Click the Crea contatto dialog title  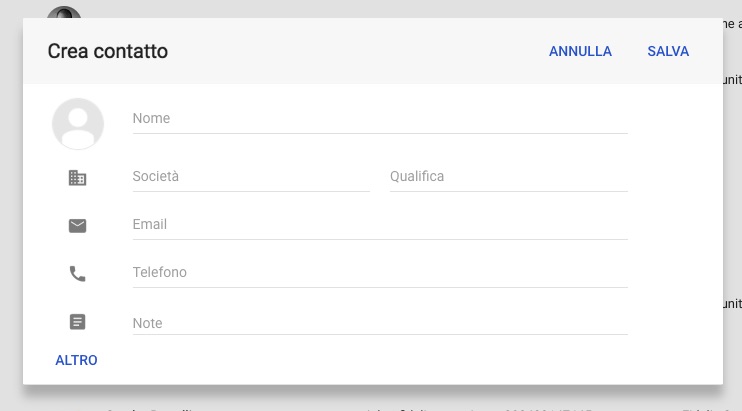click(x=108, y=51)
